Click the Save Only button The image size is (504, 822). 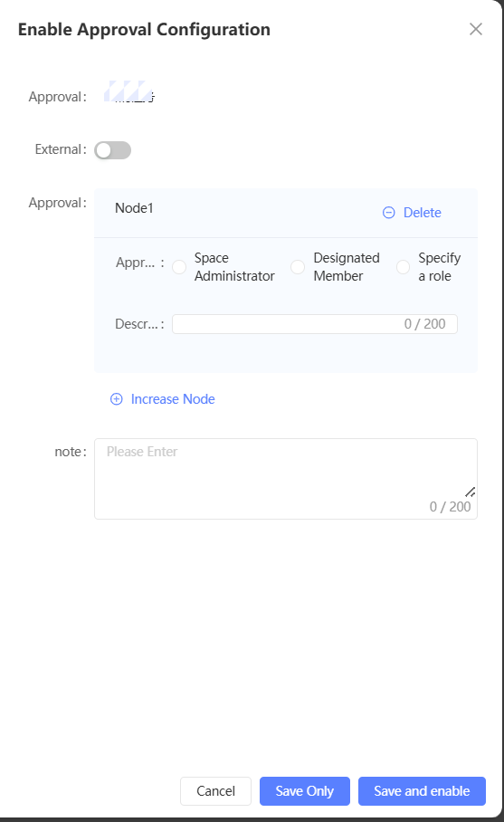305,790
